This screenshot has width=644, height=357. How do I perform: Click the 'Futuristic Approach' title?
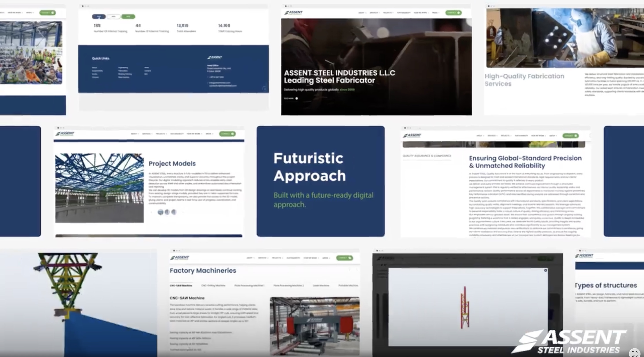click(310, 167)
